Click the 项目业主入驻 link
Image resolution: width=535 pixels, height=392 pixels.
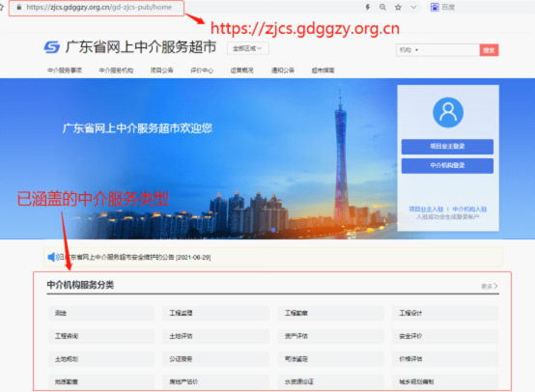pos(426,210)
